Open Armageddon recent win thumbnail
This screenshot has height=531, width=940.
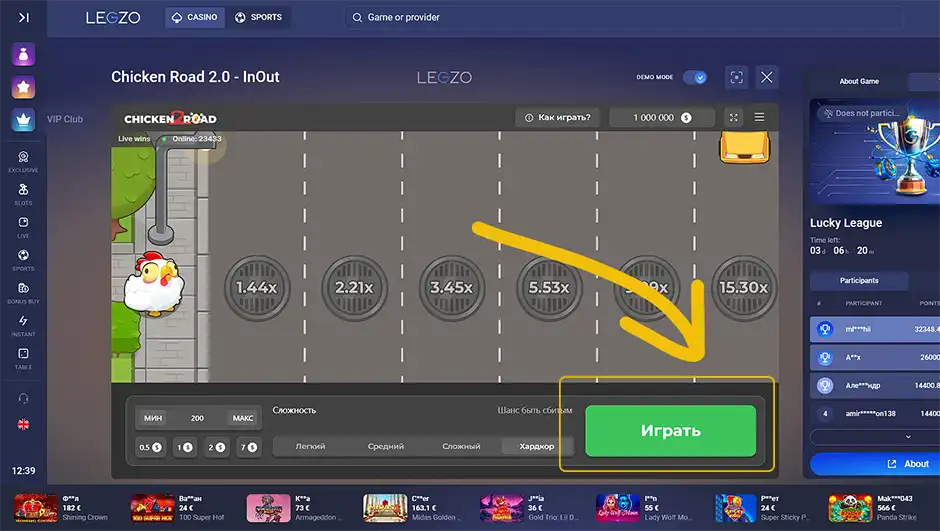pos(269,508)
